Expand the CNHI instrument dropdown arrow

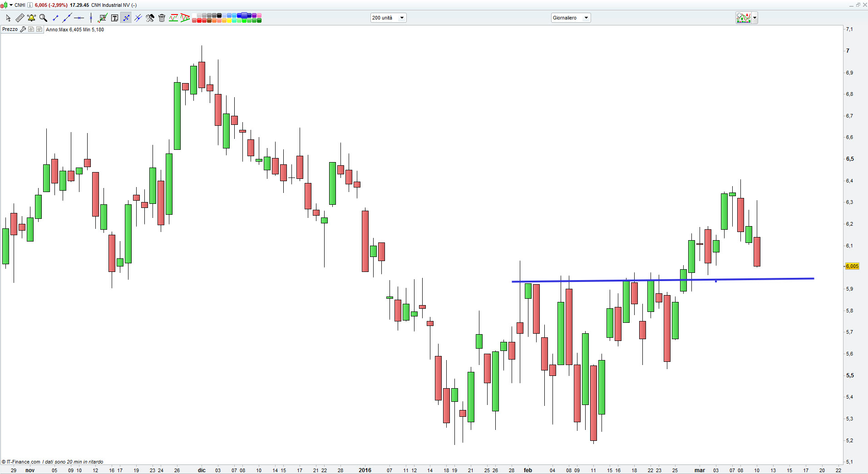tap(11, 5)
